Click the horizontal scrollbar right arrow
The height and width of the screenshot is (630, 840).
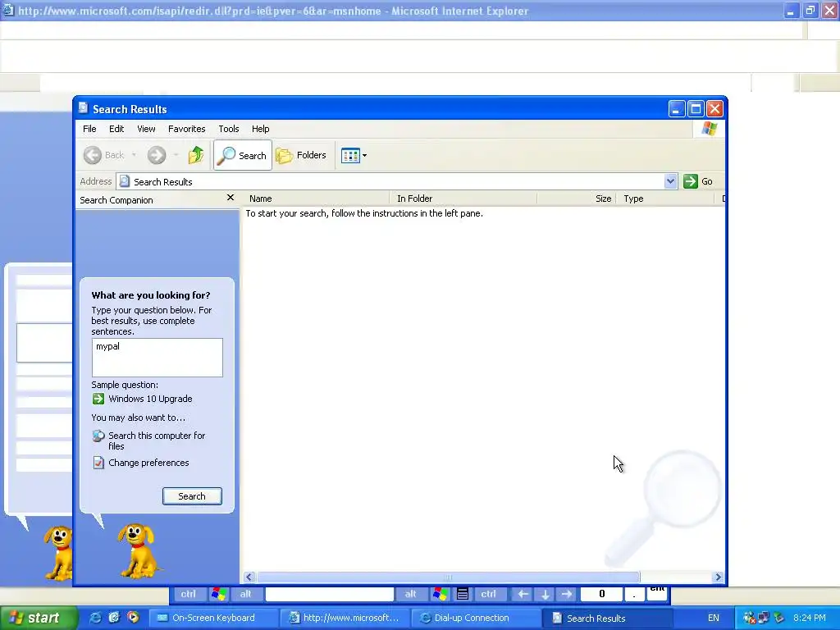point(718,577)
